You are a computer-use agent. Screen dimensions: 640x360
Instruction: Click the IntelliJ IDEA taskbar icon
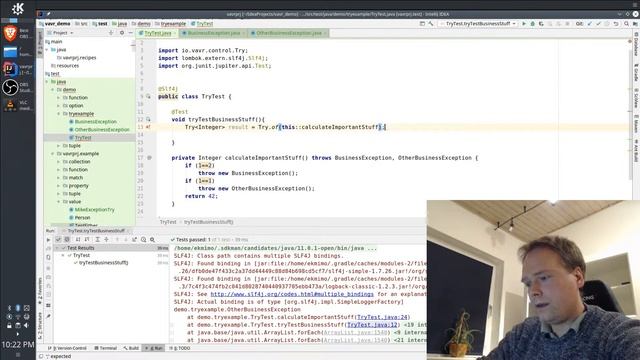click(x=10, y=69)
